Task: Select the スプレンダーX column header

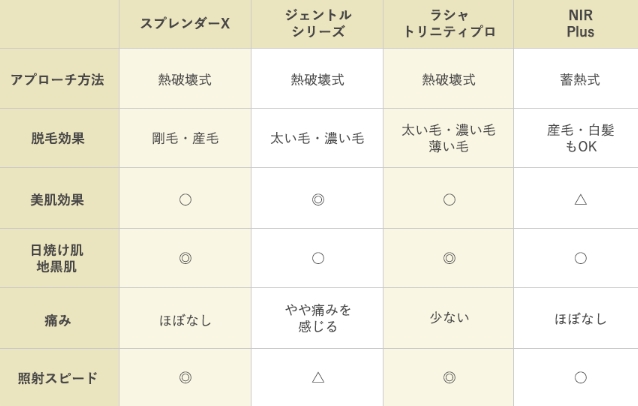Action: click(x=185, y=24)
